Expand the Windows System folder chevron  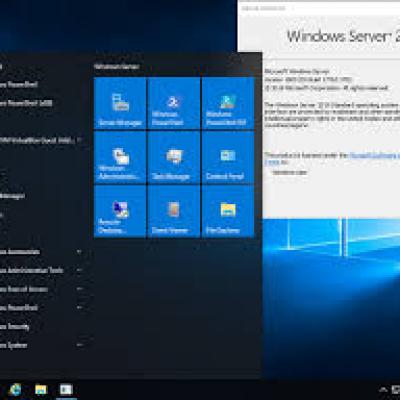point(79,345)
